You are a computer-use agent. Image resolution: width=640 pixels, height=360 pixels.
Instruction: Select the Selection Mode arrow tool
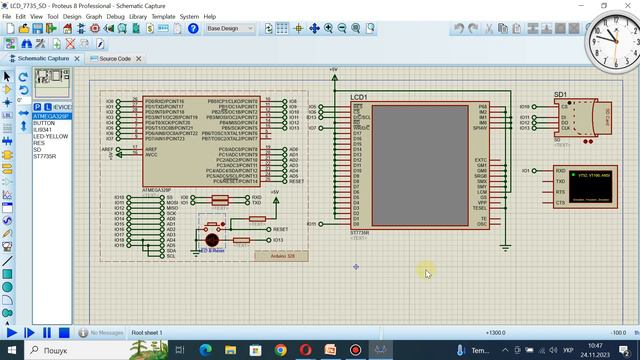(7, 76)
